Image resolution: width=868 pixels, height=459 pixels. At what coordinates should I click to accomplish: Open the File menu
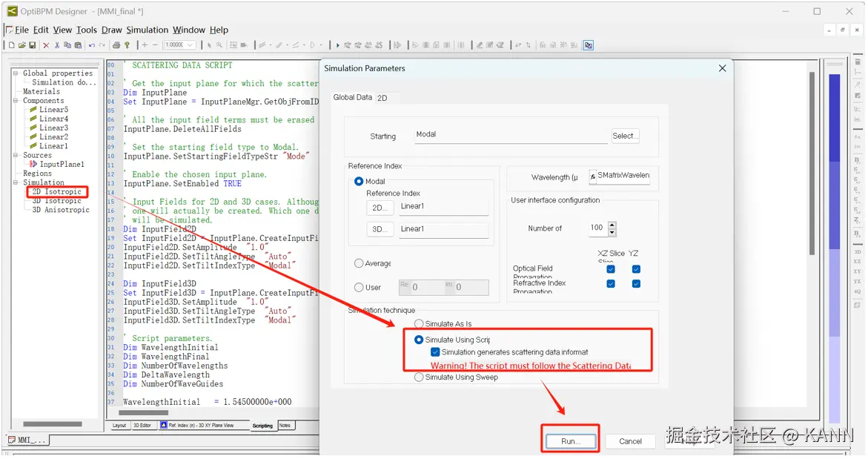point(21,30)
